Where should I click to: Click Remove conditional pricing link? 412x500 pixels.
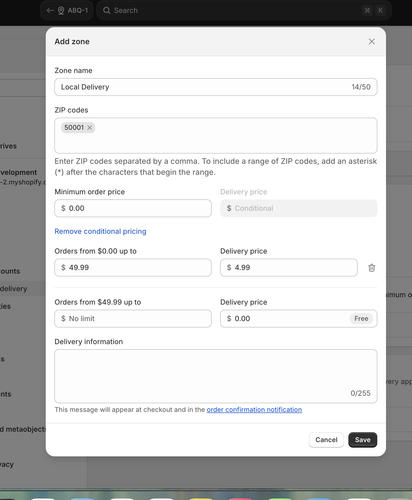pyautogui.click(x=100, y=231)
